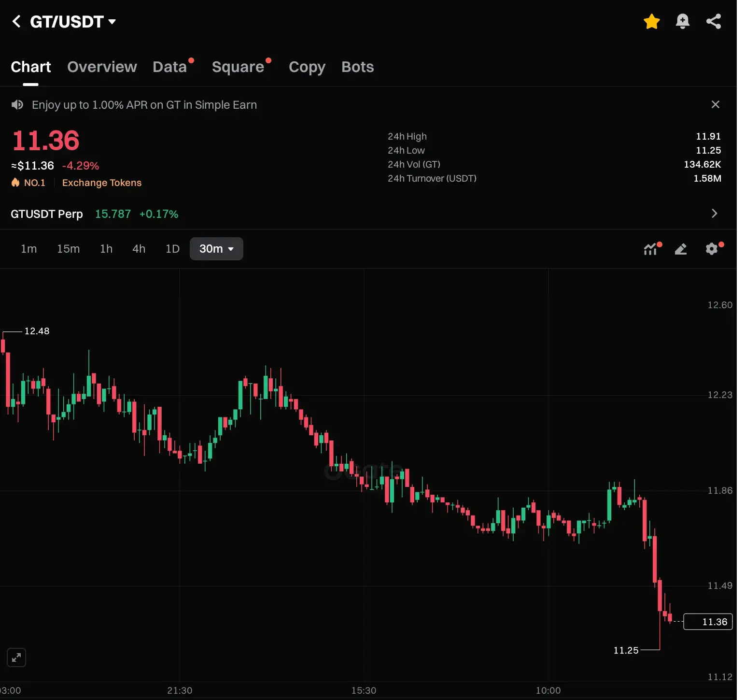Click the ≈$11.36 USD equivalent price
The width and height of the screenshot is (745, 700).
tap(33, 166)
